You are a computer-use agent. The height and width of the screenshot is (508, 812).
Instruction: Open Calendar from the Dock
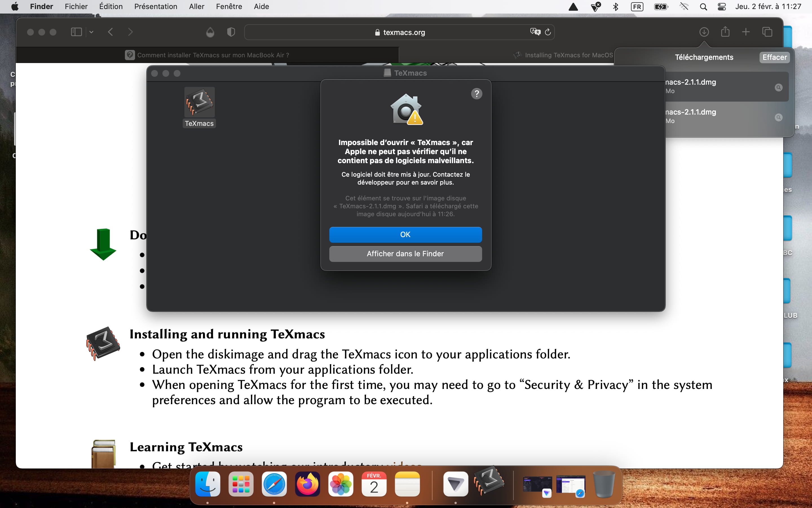coord(374,484)
